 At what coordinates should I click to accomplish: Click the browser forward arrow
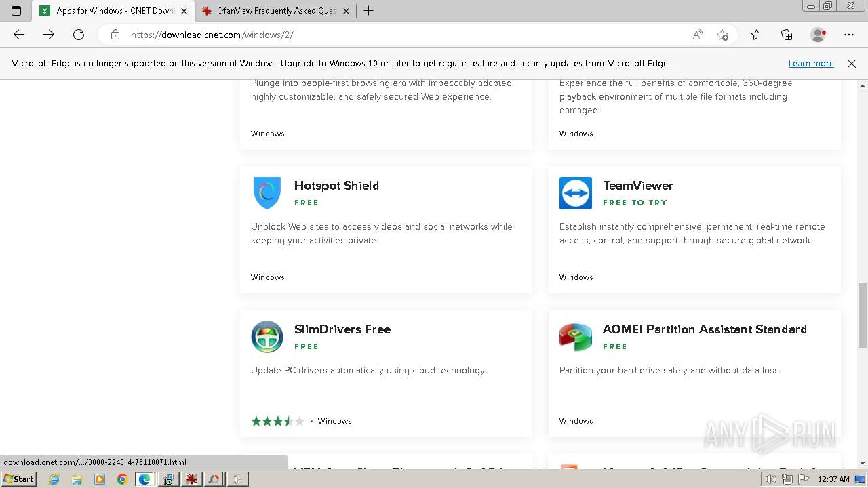pyautogui.click(x=49, y=35)
